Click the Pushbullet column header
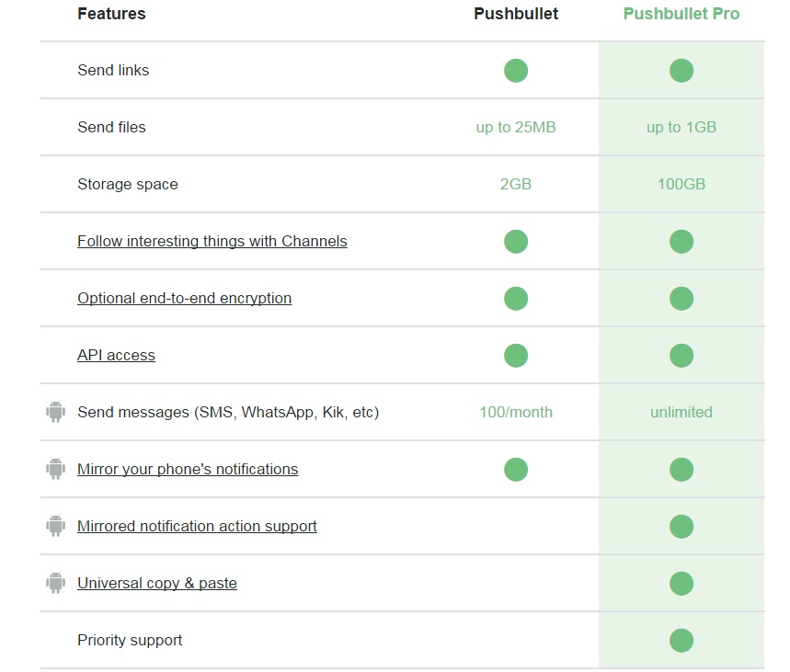 point(516,14)
